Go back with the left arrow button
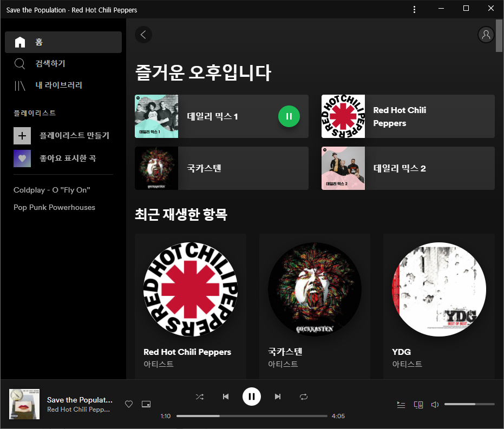The image size is (504, 429). pyautogui.click(x=143, y=35)
